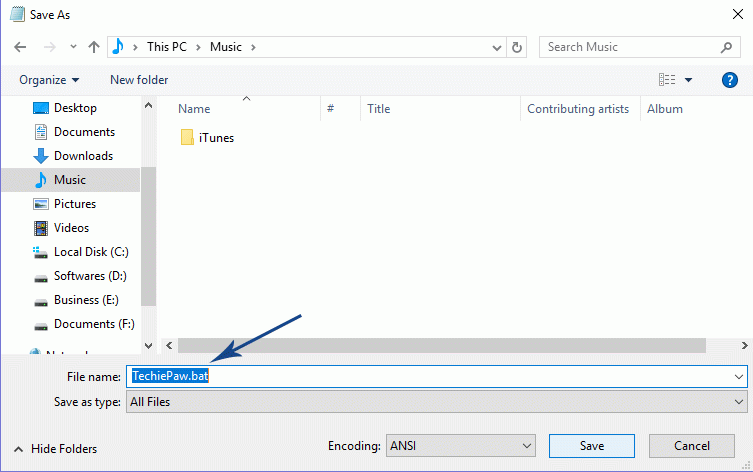Click the forward navigation arrow
The image size is (753, 472).
pyautogui.click(x=49, y=47)
